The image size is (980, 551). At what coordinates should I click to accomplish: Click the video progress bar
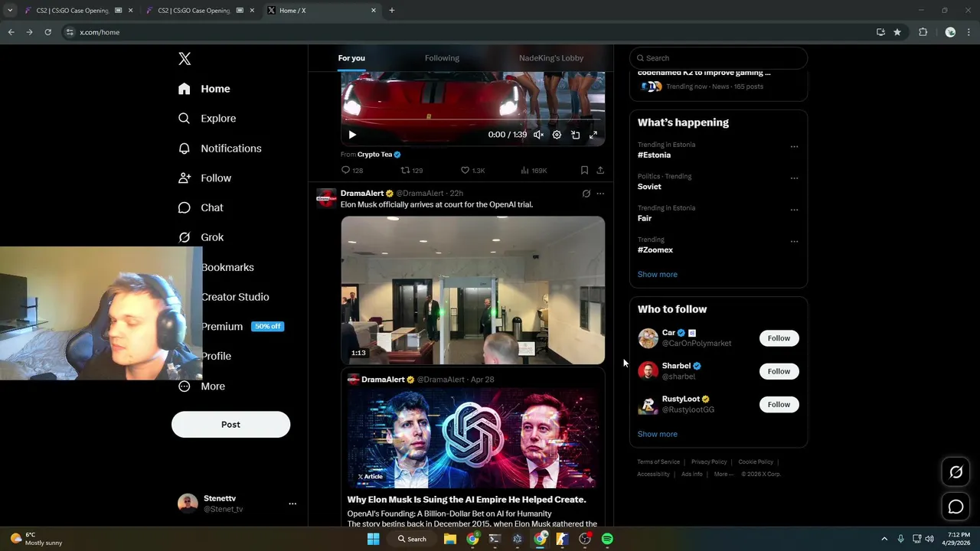tap(472, 119)
